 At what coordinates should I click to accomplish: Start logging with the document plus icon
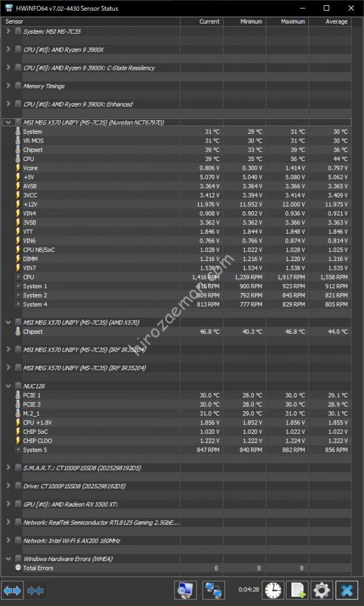[x=298, y=591]
